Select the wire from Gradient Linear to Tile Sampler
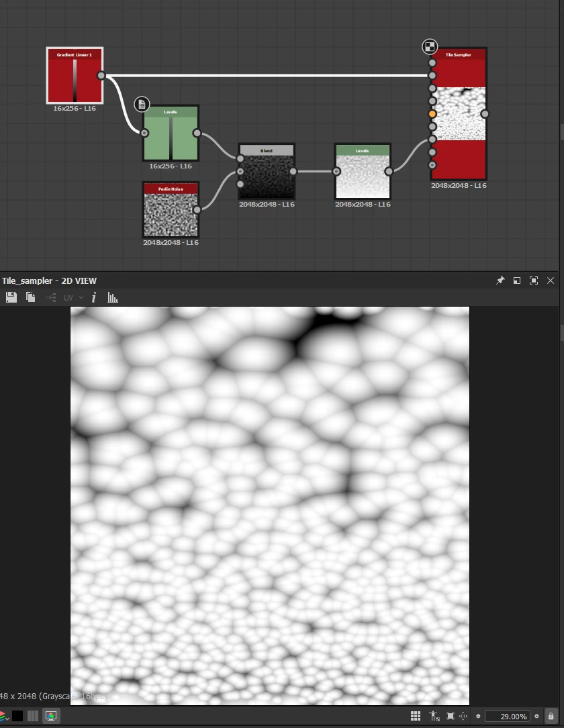Screen dimensions: 564x728 (x=267, y=75)
